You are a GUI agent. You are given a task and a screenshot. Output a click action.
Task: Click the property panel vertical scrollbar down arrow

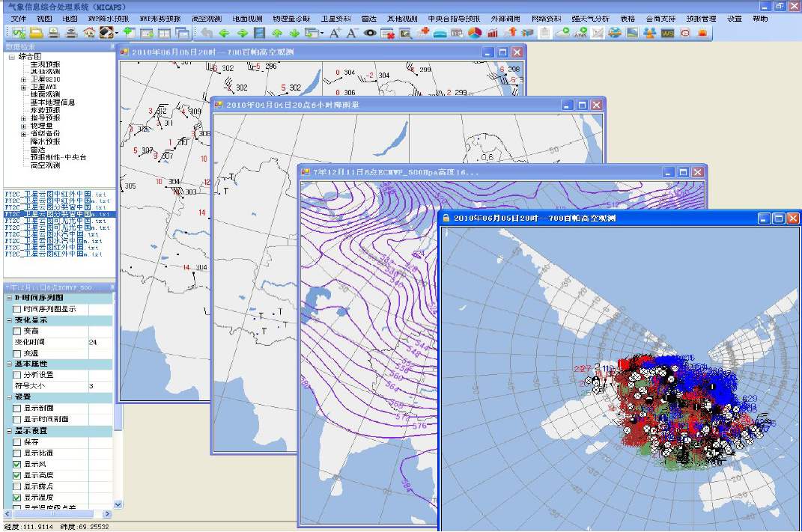[118, 505]
